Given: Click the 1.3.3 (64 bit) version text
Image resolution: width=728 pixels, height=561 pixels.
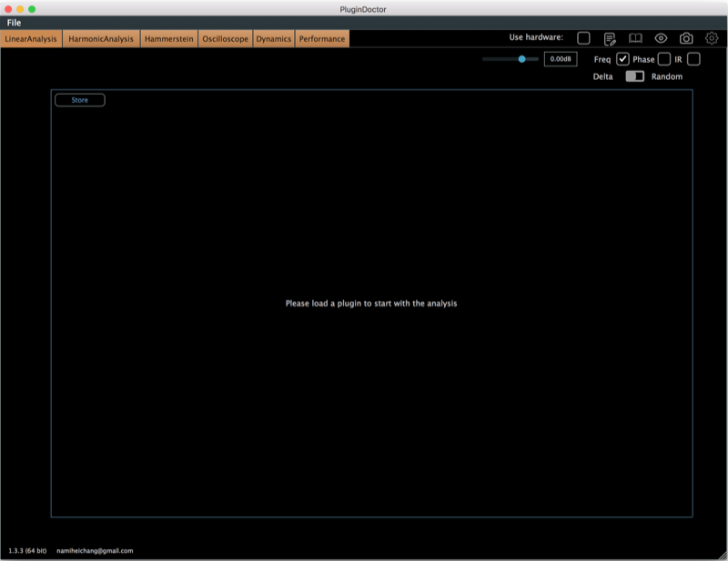Looking at the screenshot, I should [27, 551].
